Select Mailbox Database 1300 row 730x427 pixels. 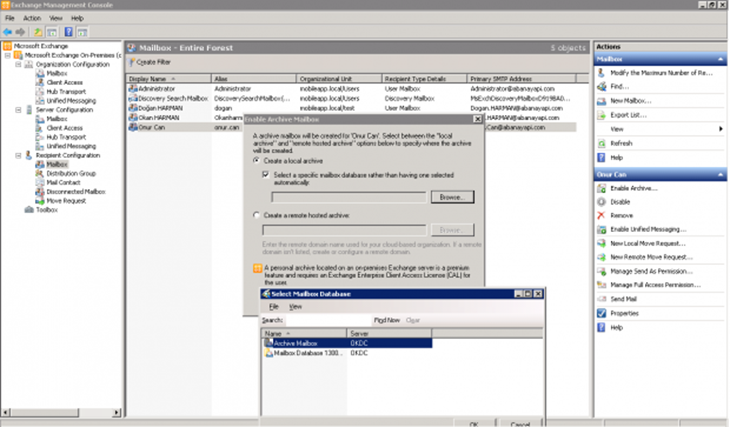pos(348,353)
